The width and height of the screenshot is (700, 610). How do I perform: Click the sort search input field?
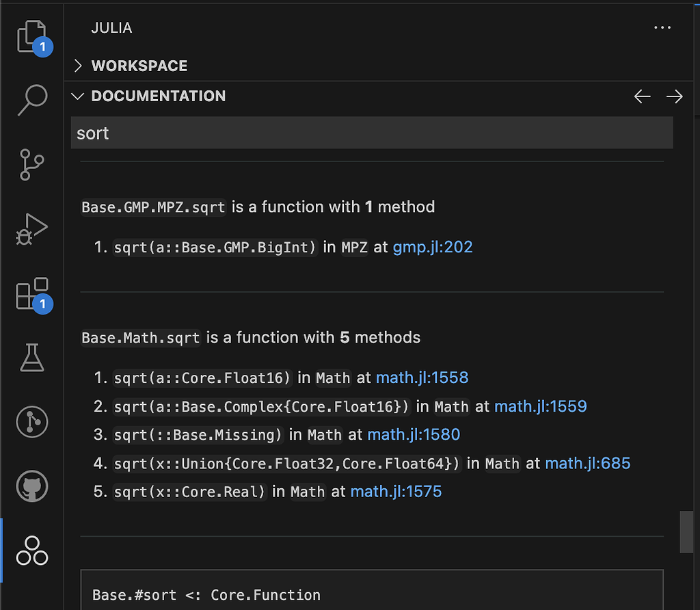373,133
